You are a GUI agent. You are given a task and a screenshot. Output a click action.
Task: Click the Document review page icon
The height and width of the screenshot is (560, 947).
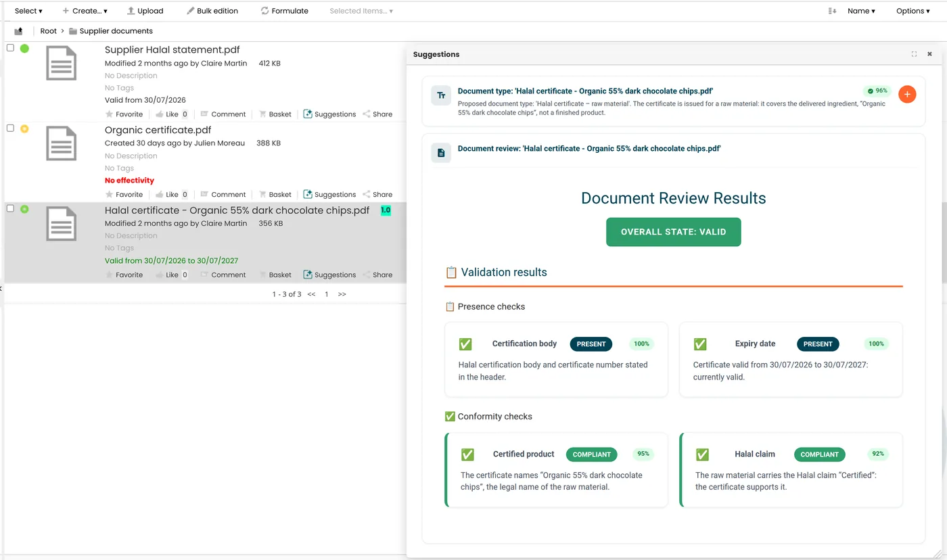pyautogui.click(x=441, y=154)
